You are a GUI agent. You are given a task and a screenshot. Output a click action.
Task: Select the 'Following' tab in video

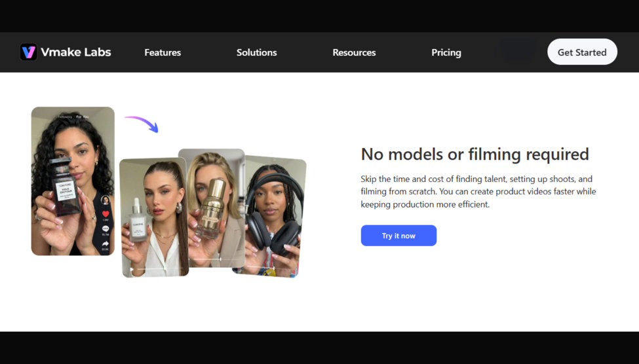65,117
